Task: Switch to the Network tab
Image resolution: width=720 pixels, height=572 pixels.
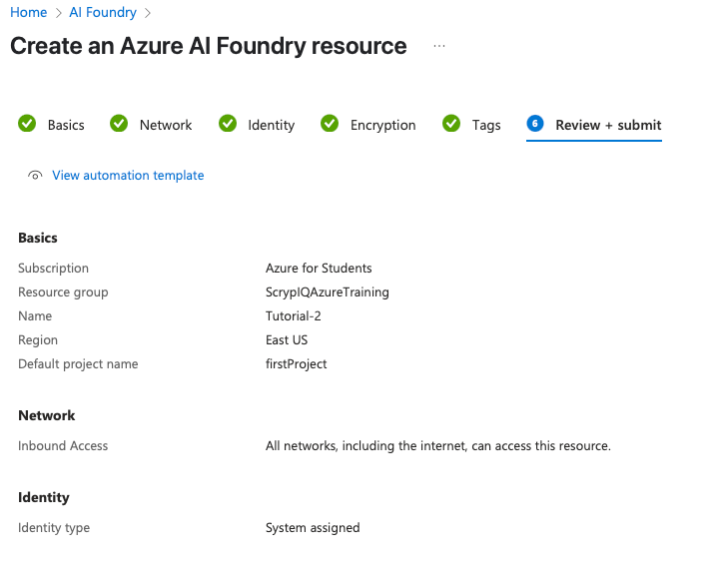Action: coord(166,125)
